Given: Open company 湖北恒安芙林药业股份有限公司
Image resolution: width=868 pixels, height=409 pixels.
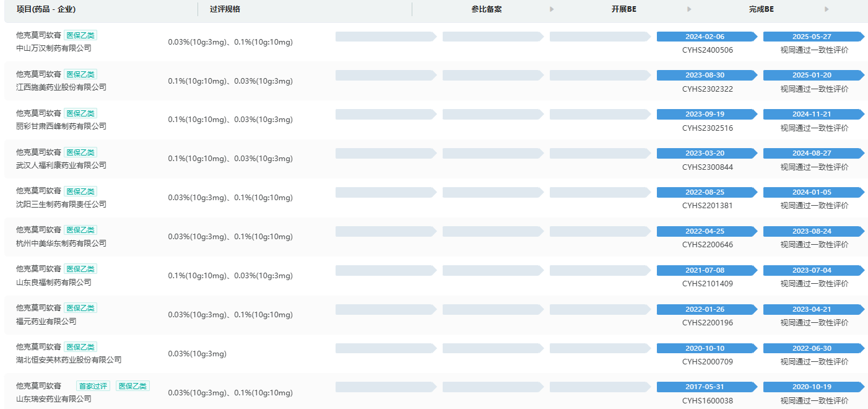Looking at the screenshot, I should pos(69,360).
